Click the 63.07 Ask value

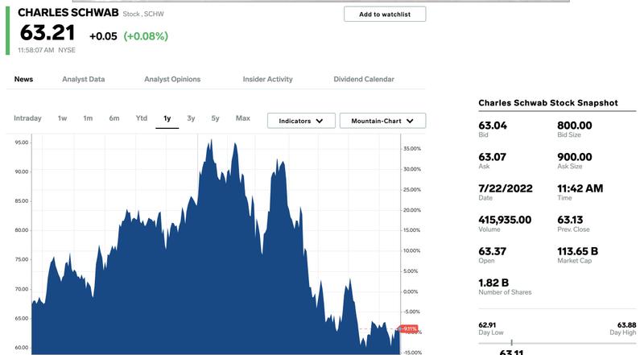pos(492,157)
